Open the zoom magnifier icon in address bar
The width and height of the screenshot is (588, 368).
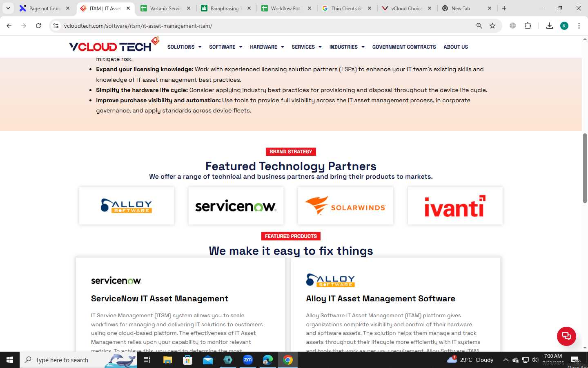[479, 26]
